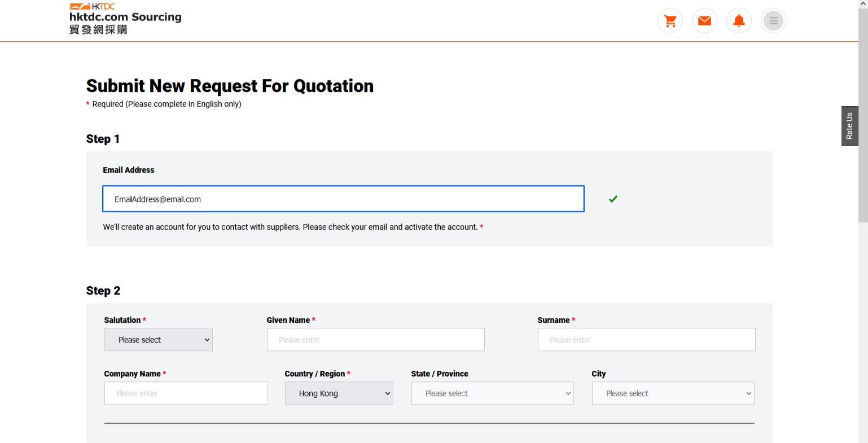The image size is (868, 443).
Task: Open the Rate Us side tab
Action: point(849,126)
